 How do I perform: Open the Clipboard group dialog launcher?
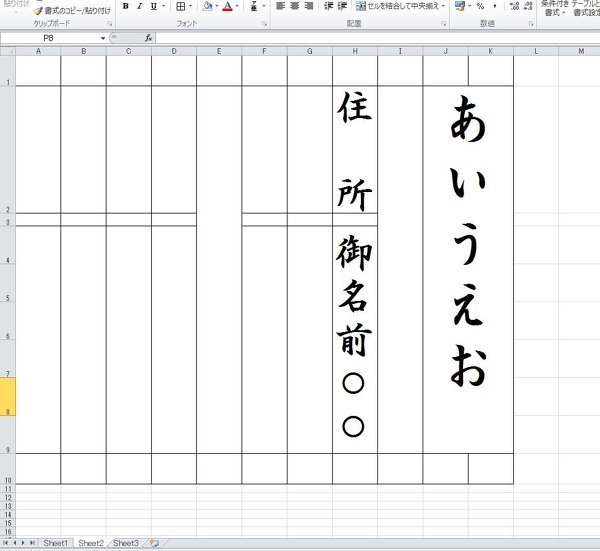[110, 24]
